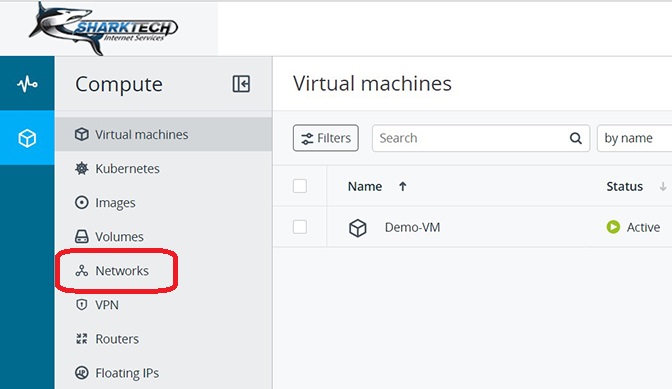This screenshot has height=389, width=672.
Task: Sort by the Status column header
Action: point(624,186)
